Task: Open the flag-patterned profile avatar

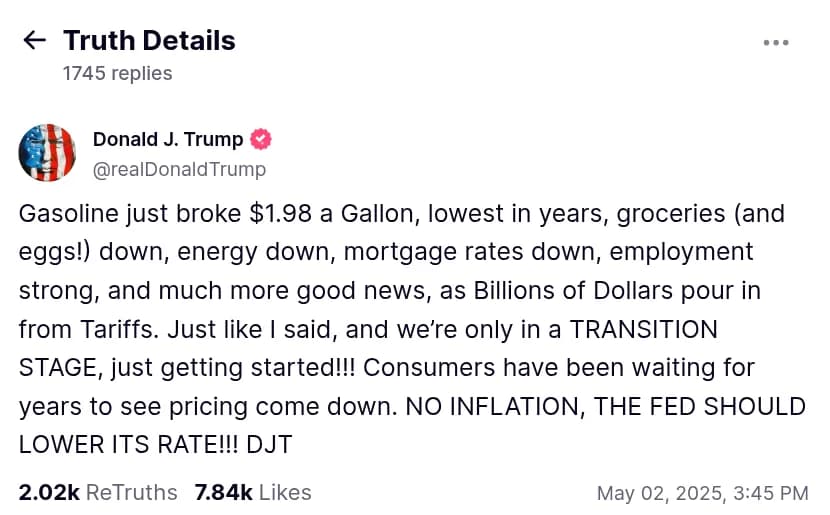Action: click(x=48, y=153)
